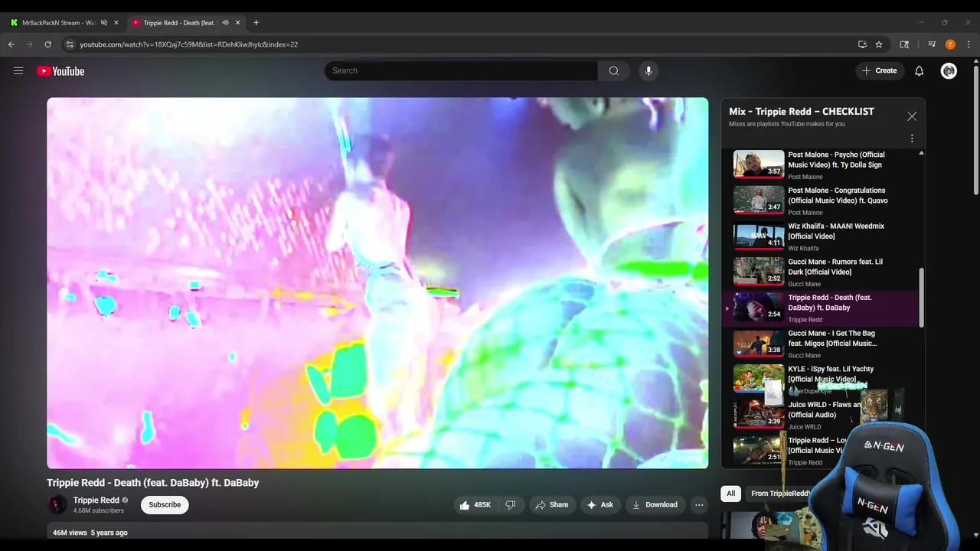Click the search magnifier button
This screenshot has height=551, width=980.
pyautogui.click(x=613, y=71)
